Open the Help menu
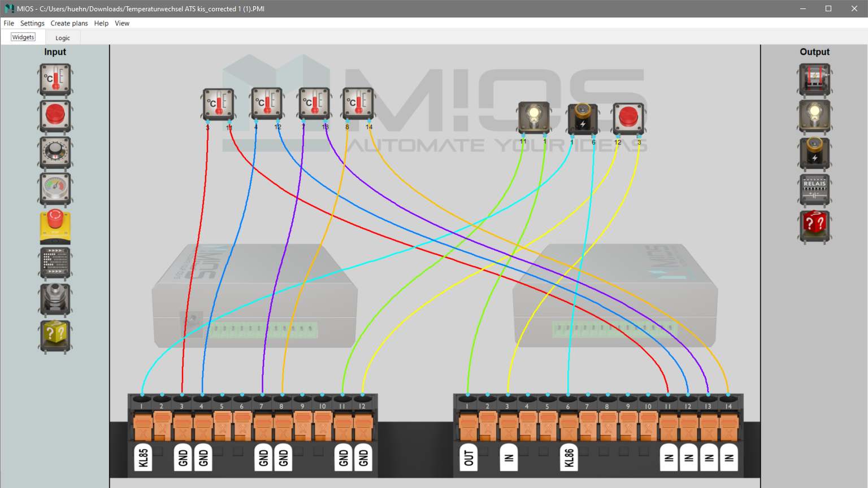The image size is (868, 488). (x=101, y=23)
